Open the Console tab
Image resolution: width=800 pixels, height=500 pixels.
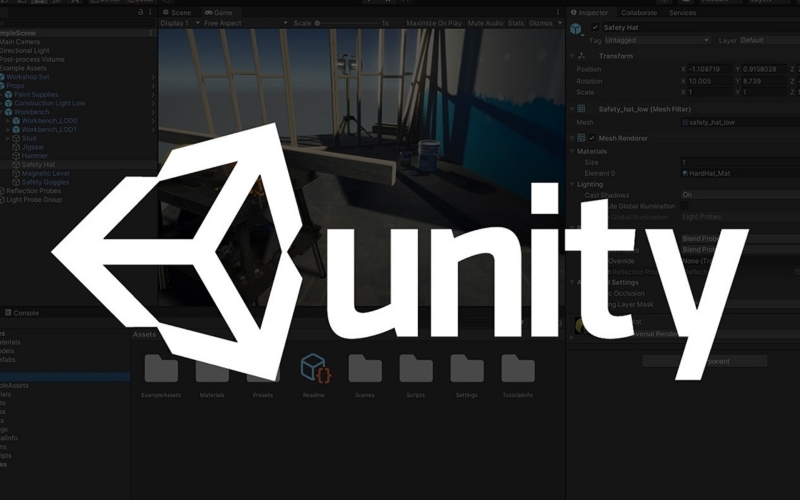[21, 313]
